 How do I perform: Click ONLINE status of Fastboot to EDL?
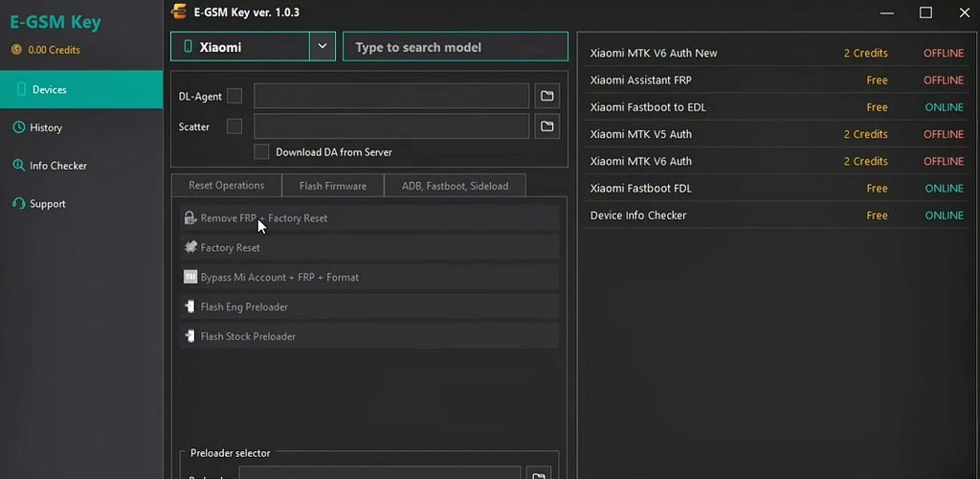click(945, 107)
